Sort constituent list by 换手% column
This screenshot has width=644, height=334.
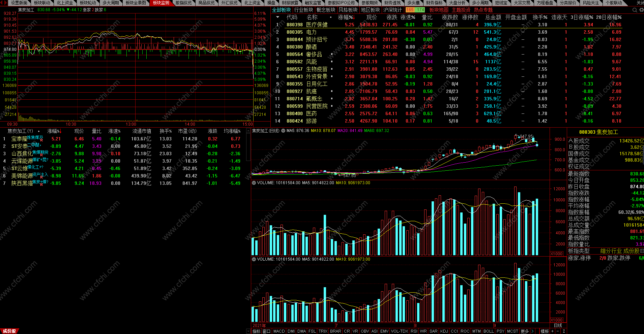(166, 131)
